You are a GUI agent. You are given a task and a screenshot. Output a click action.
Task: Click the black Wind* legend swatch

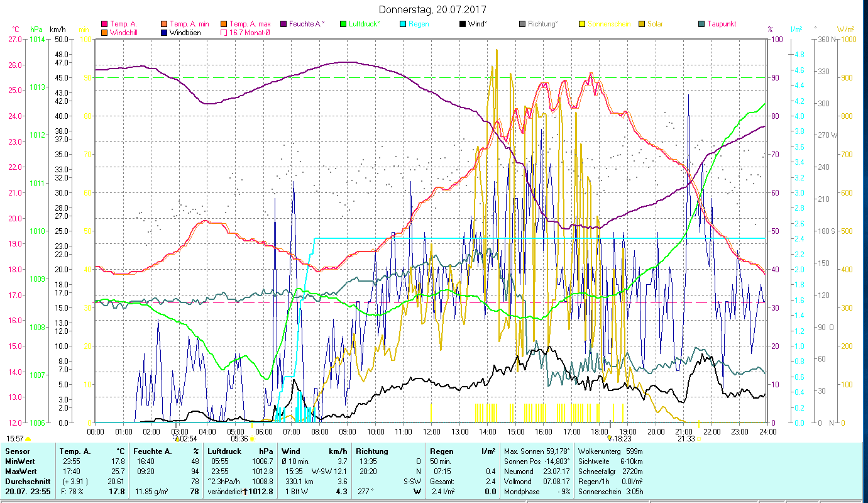tap(462, 24)
